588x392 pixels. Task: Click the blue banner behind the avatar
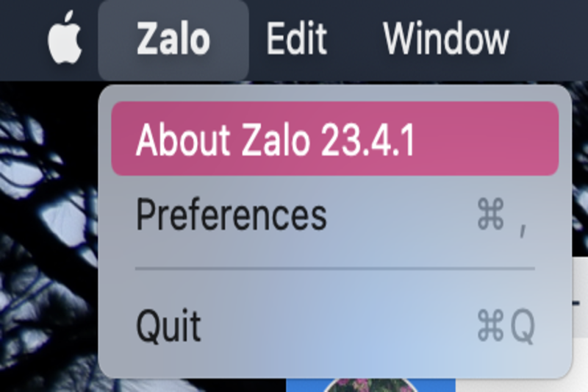tap(301, 385)
